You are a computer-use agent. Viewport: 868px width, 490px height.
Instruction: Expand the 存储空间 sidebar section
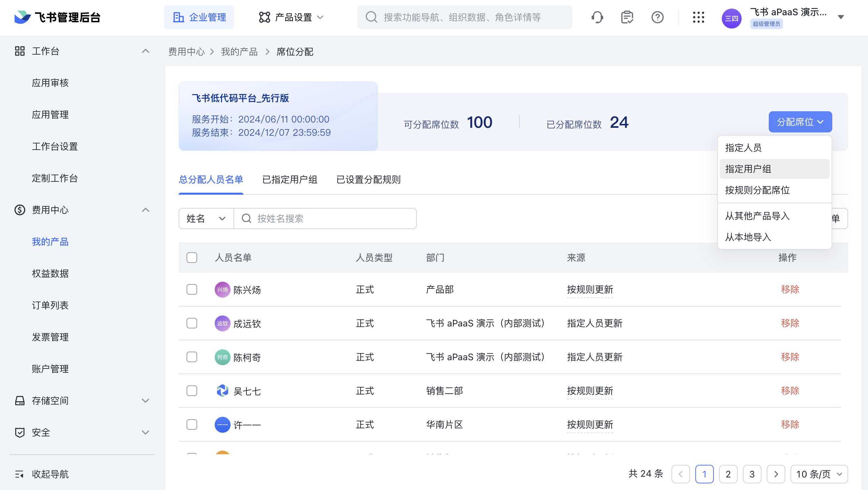(146, 401)
